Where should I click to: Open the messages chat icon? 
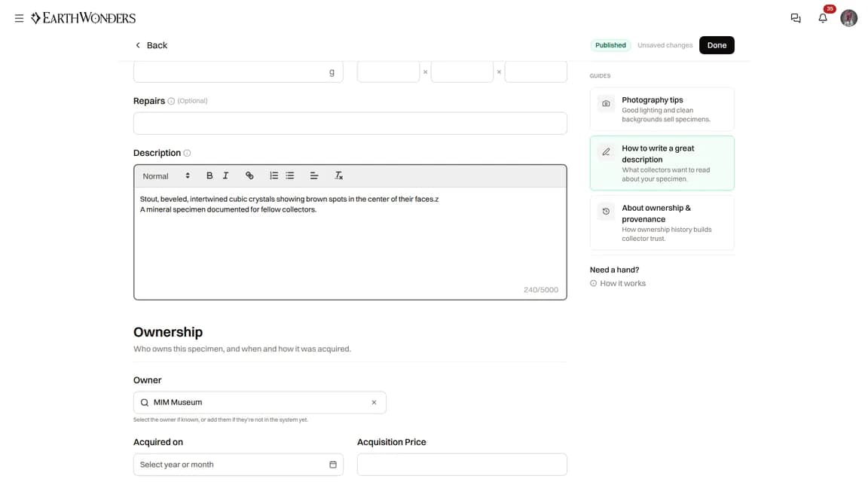click(x=796, y=18)
